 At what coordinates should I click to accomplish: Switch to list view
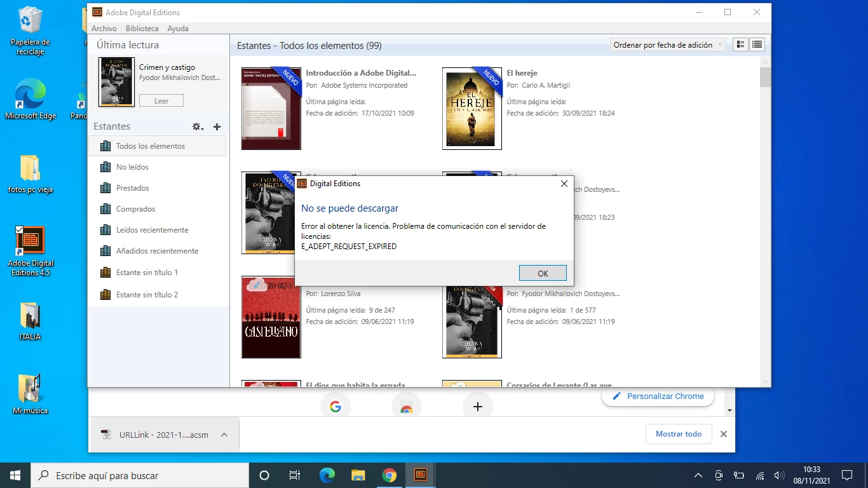click(x=757, y=44)
